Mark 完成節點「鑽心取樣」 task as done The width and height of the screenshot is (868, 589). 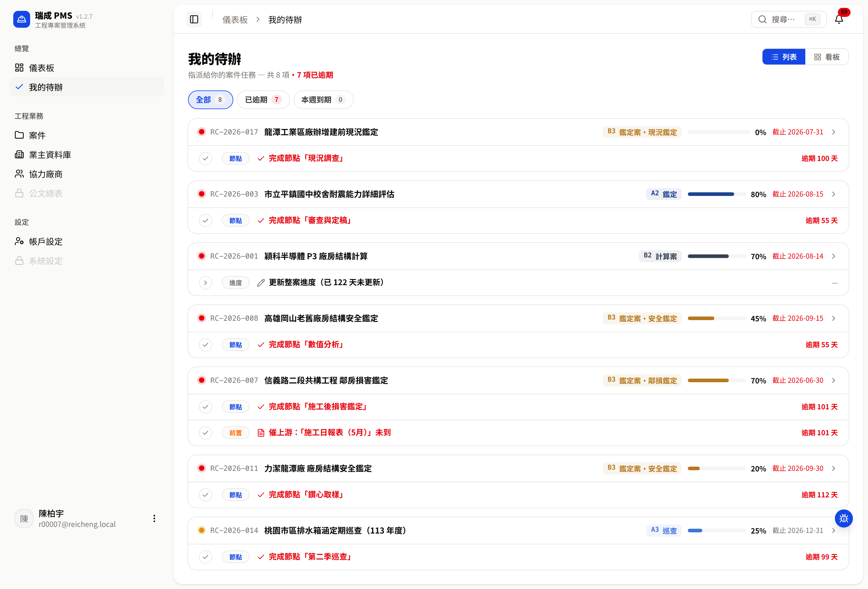tap(206, 495)
